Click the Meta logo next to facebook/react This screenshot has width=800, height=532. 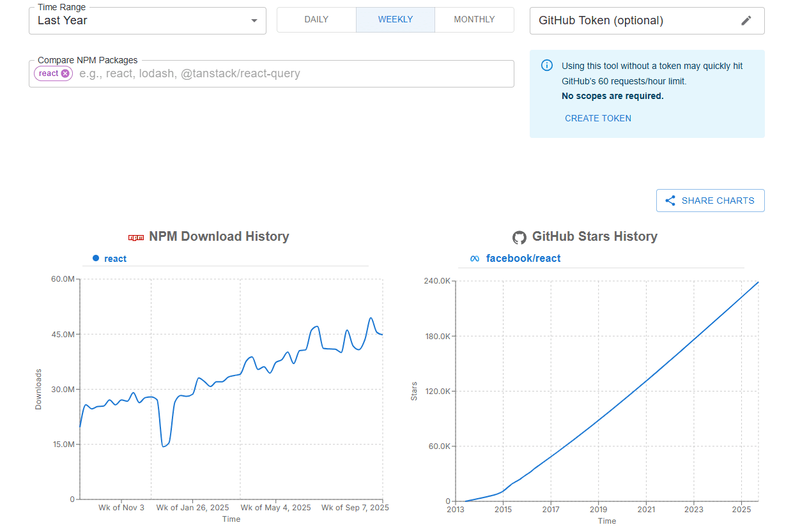pyautogui.click(x=475, y=259)
